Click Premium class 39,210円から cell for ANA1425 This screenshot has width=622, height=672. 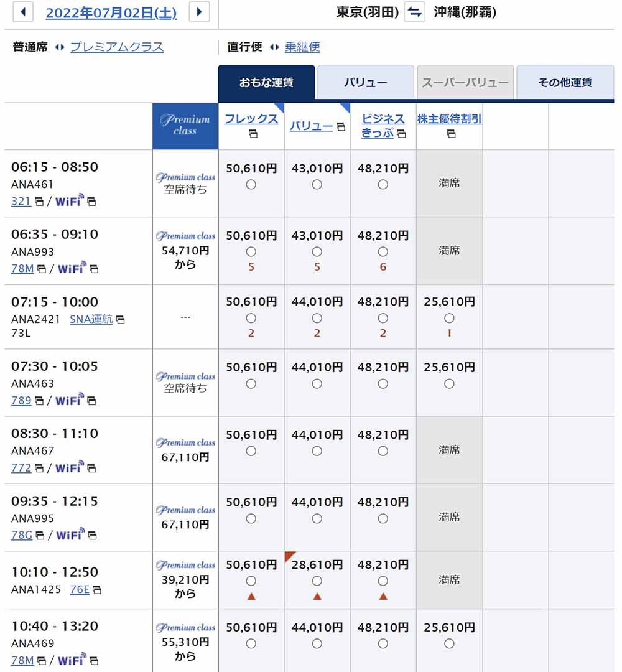185,580
